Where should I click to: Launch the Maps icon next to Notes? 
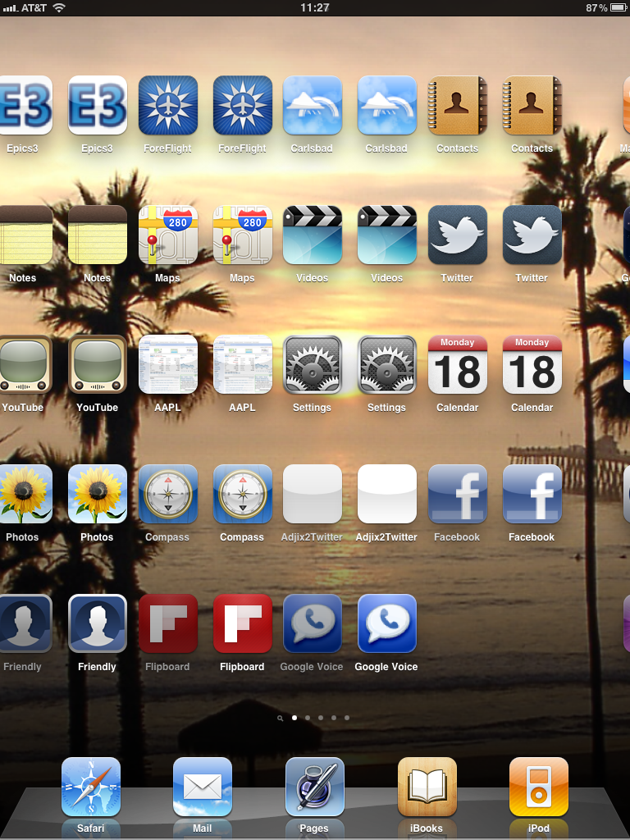point(168,235)
